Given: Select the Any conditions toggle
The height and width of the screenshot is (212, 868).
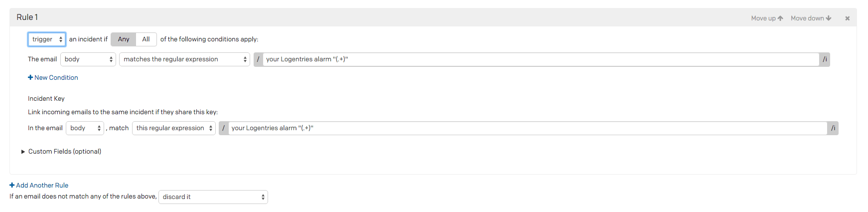Looking at the screenshot, I should pyautogui.click(x=124, y=39).
